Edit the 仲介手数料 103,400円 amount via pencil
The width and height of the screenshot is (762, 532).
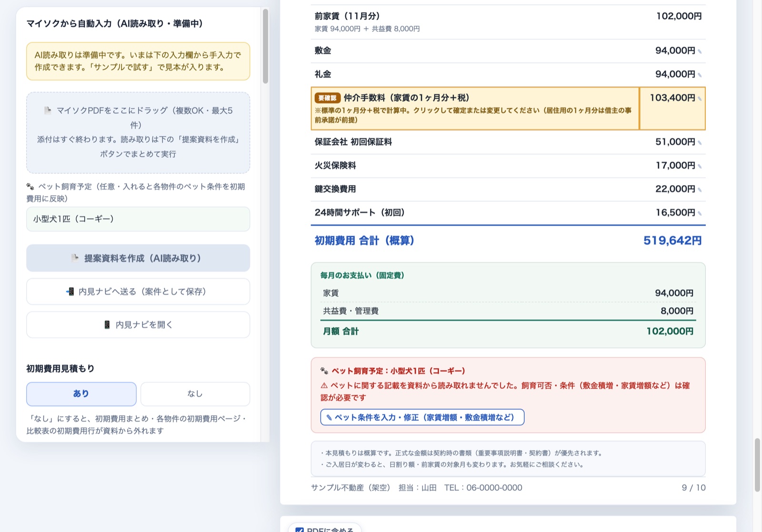pyautogui.click(x=700, y=99)
